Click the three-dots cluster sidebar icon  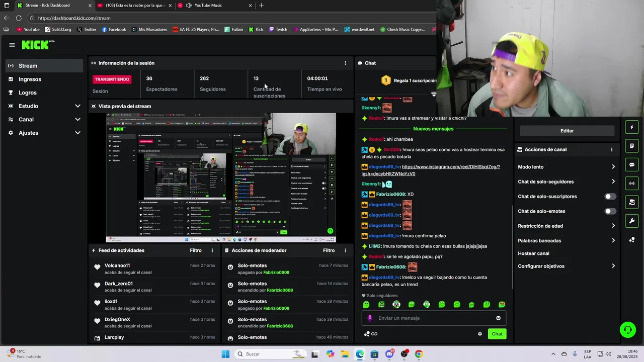coord(632,240)
